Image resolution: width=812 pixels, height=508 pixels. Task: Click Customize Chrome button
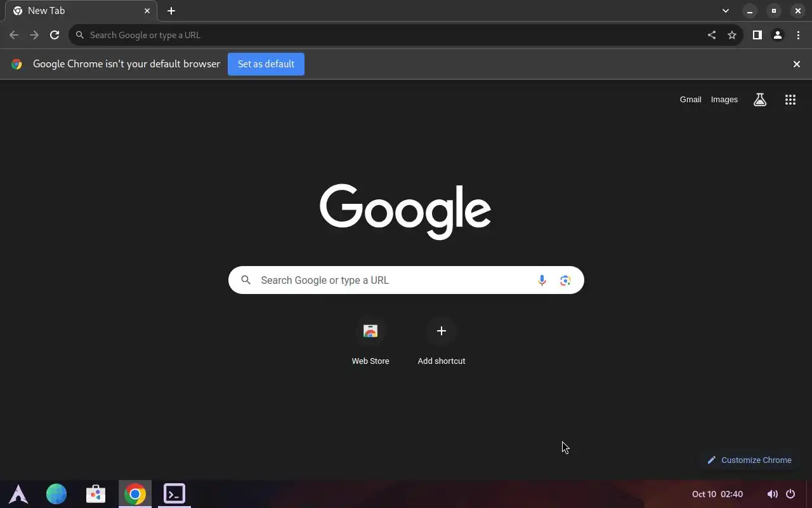(749, 460)
